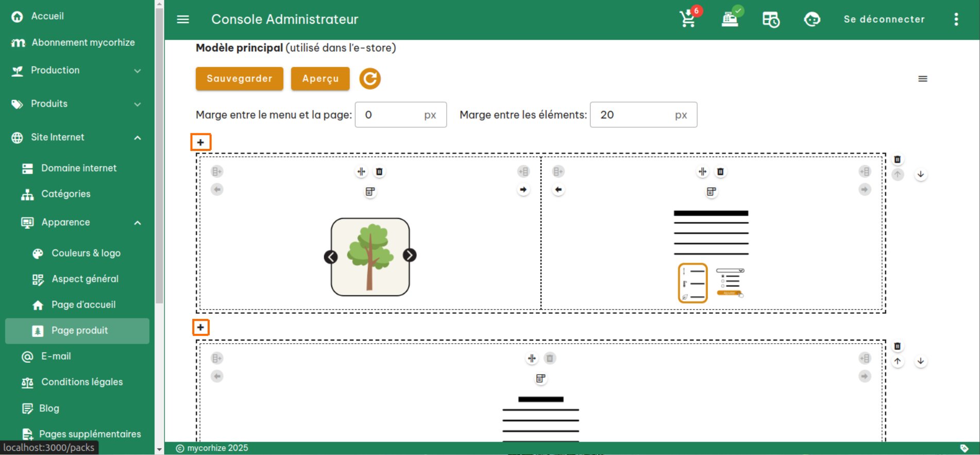Open the editor options menu lines icon
Viewport: 980px width, 455px height.
click(923, 79)
